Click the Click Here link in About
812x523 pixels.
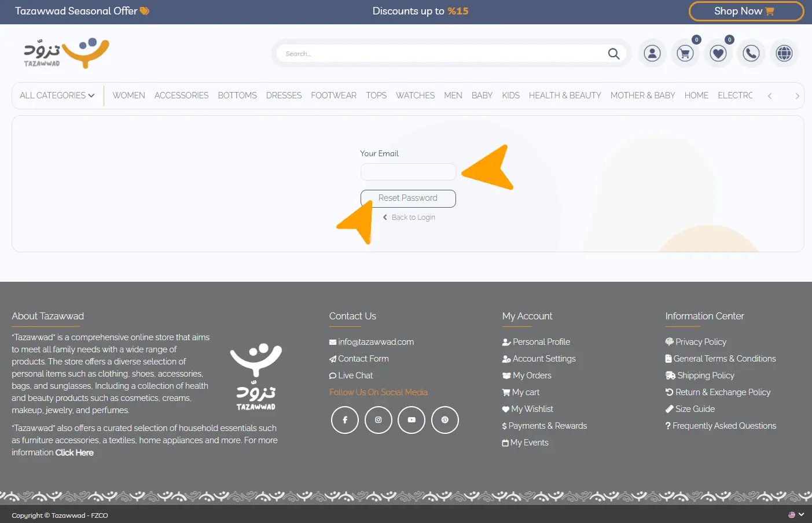(x=75, y=453)
